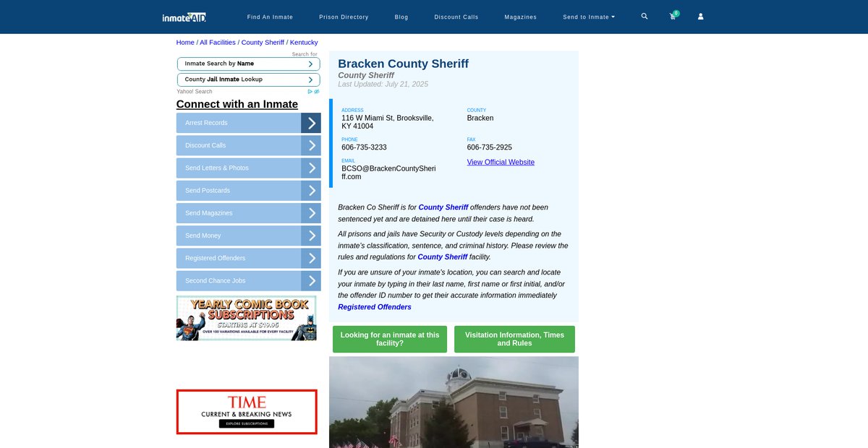The height and width of the screenshot is (448, 868).
Task: Open Second Chance Jobs option
Action: coord(239,280)
